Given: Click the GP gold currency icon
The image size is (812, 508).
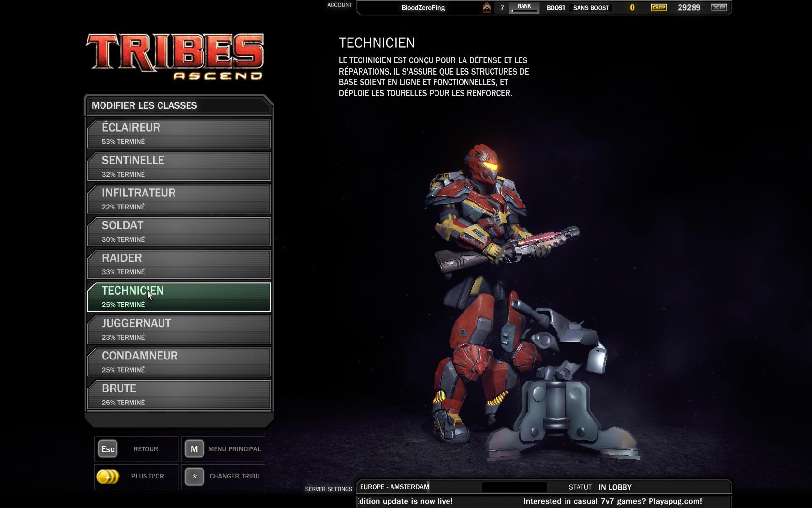Looking at the screenshot, I should coord(659,7).
